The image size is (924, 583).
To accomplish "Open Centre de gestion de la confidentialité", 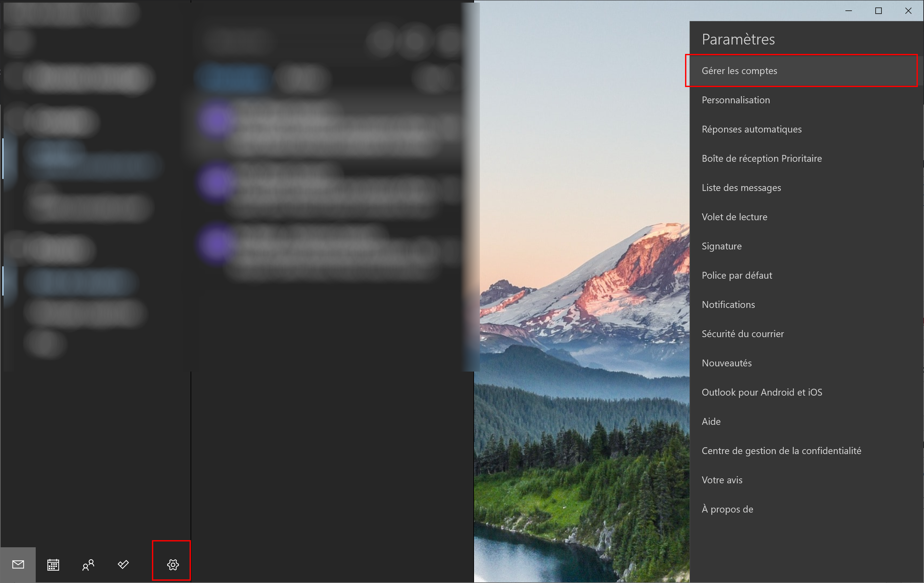I will [781, 450].
